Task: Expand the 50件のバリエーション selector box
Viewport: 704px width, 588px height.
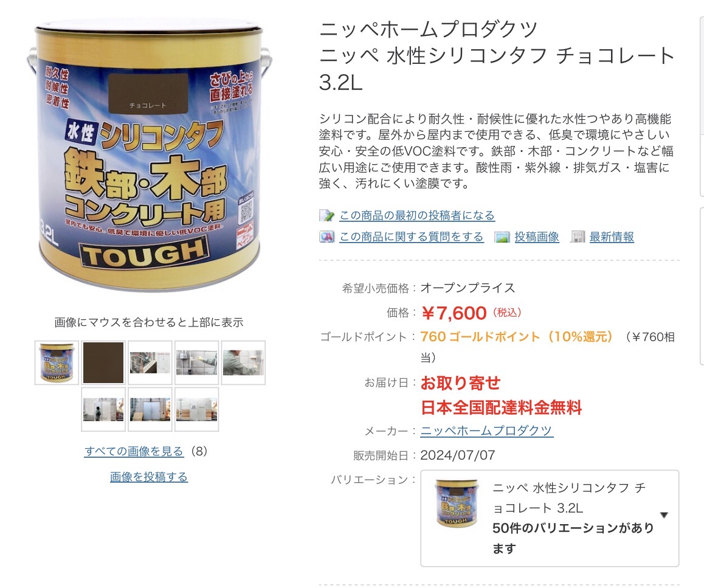Action: tap(550, 518)
